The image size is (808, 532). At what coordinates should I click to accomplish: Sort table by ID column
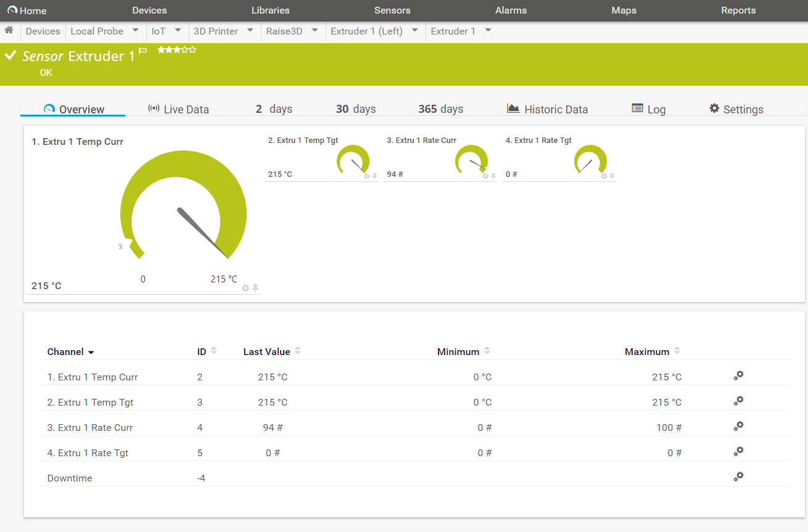tap(207, 351)
